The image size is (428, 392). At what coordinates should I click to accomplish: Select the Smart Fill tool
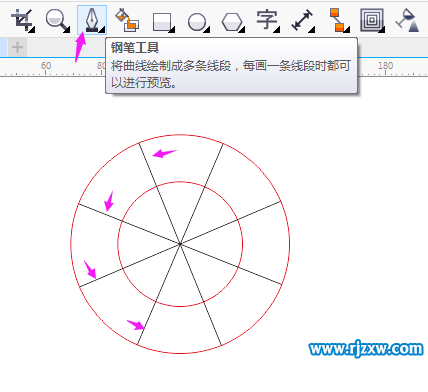click(127, 20)
